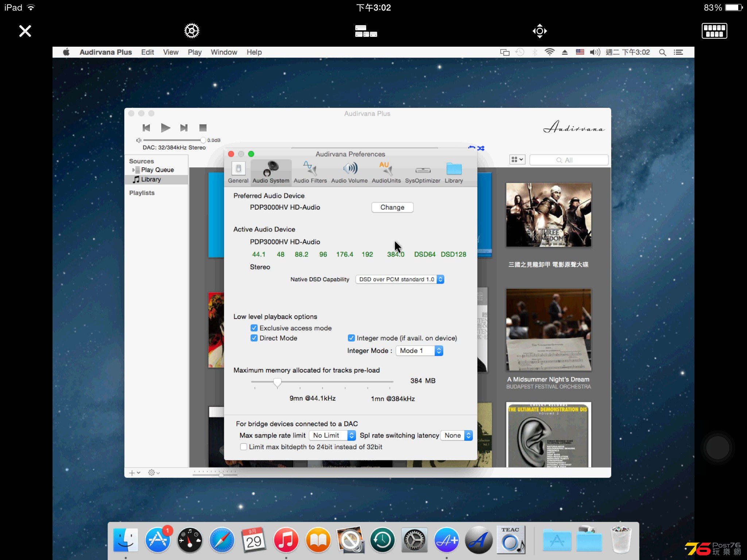
Task: Open the General preferences tab
Action: [x=238, y=172]
